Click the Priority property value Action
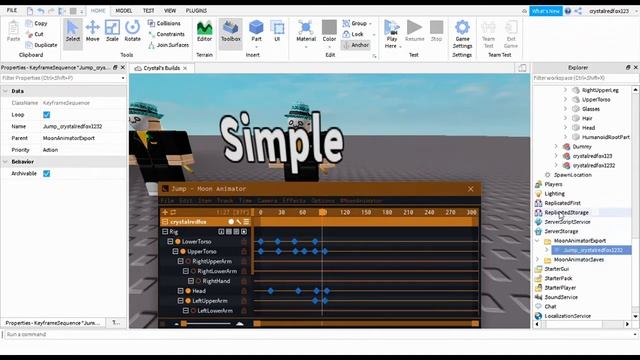This screenshot has height=360, width=640. click(x=84, y=150)
